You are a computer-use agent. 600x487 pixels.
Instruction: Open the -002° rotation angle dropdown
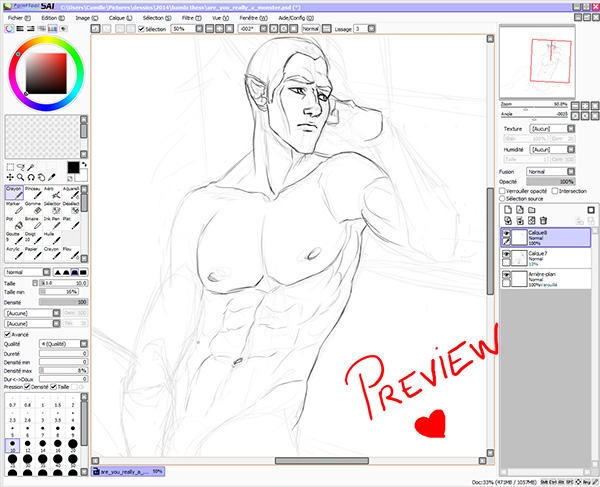click(x=263, y=29)
